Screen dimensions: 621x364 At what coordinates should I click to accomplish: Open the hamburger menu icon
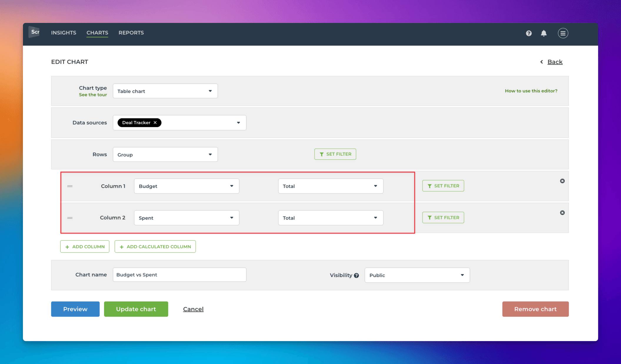pos(563,33)
